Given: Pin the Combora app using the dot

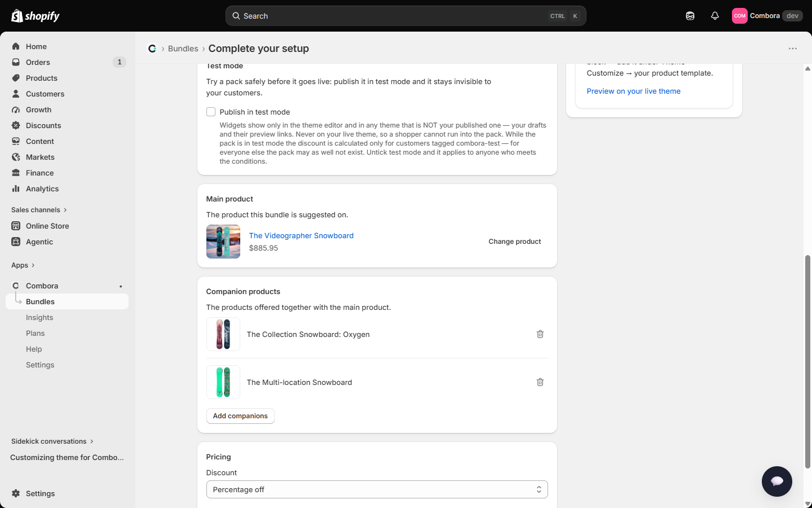Looking at the screenshot, I should tap(121, 286).
